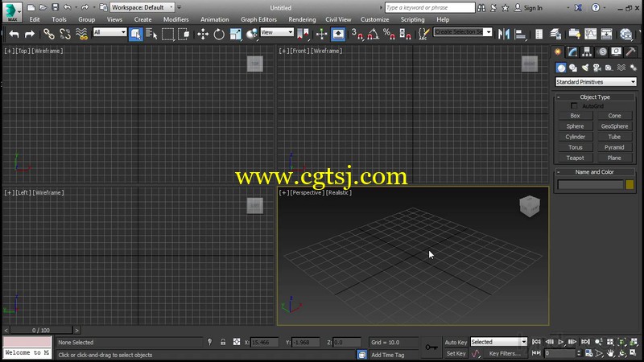
Task: Open the Animation menu
Action: point(214,19)
